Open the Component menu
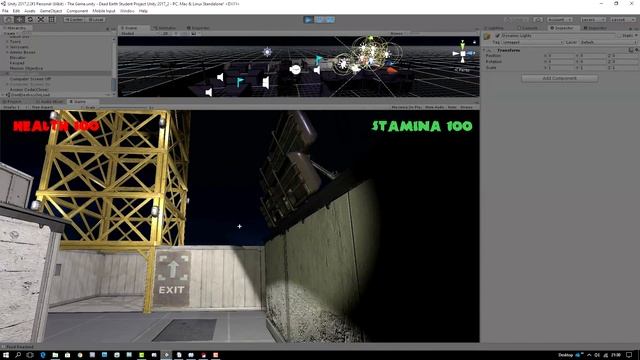This screenshot has height=360, width=640. click(77, 11)
